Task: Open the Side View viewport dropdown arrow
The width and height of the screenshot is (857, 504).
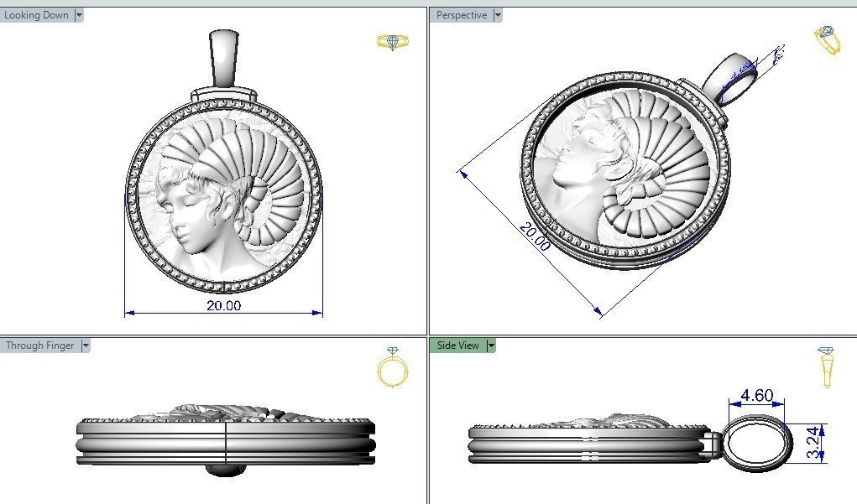Action: coord(491,346)
